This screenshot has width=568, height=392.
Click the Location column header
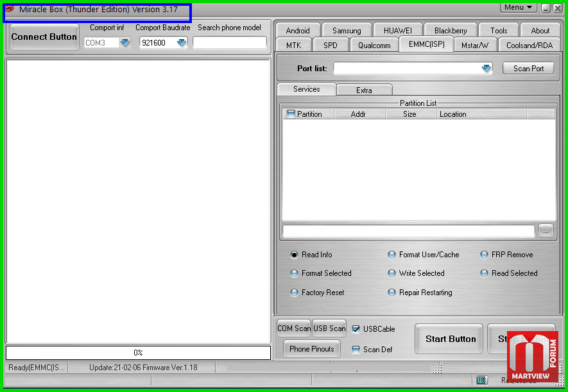481,114
